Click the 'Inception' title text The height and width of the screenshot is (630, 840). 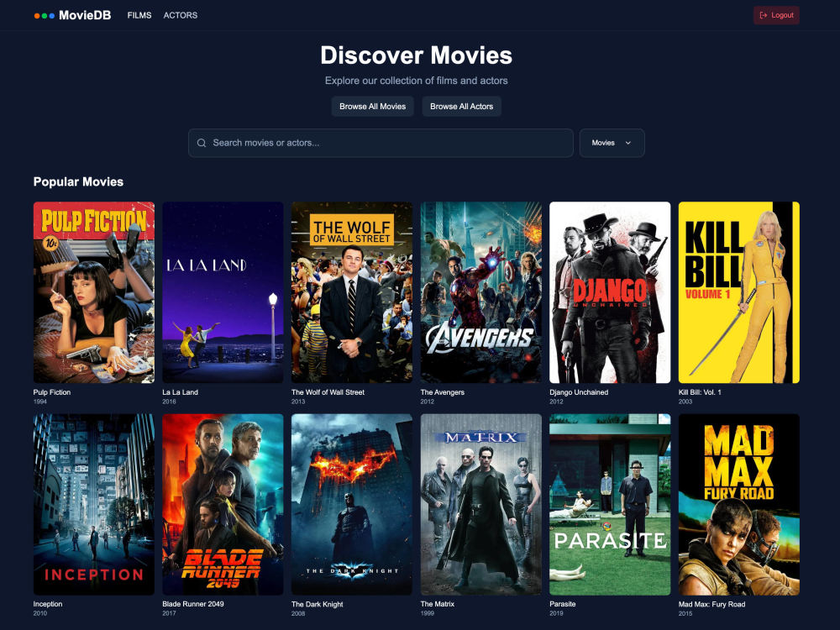click(x=48, y=604)
